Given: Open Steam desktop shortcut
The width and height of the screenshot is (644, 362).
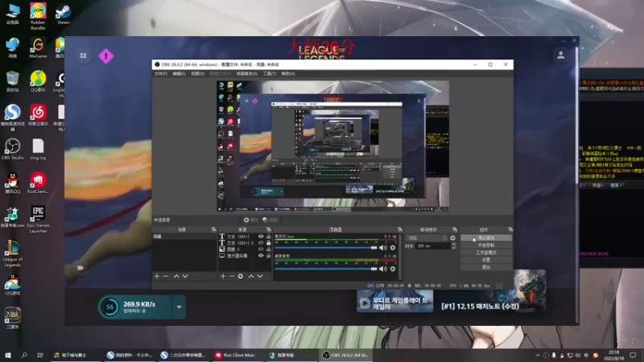Looking at the screenshot, I should coord(64,14).
